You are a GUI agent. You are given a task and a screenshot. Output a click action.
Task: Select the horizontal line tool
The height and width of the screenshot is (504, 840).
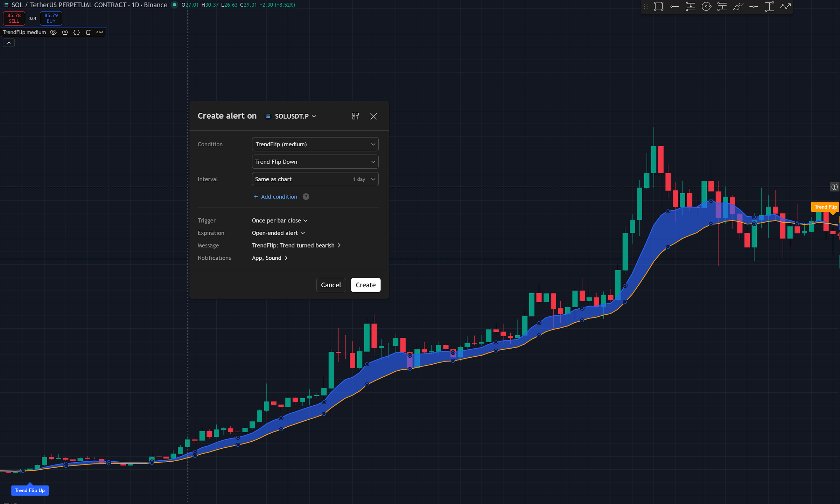754,6
